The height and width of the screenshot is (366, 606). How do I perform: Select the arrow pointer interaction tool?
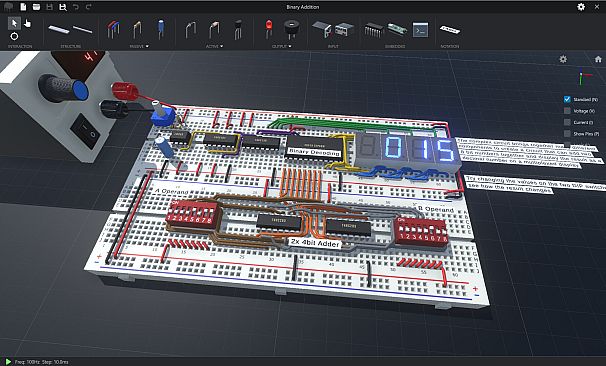[x=14, y=23]
